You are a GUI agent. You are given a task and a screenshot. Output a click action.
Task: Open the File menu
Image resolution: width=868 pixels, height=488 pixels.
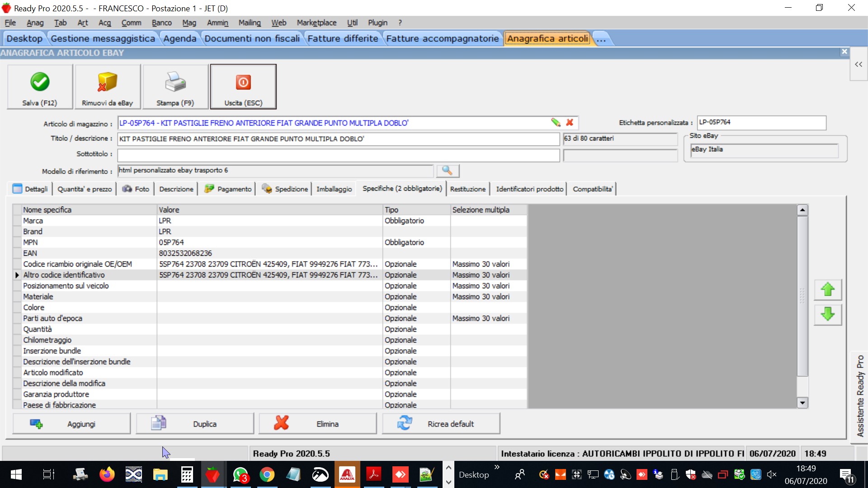(10, 23)
